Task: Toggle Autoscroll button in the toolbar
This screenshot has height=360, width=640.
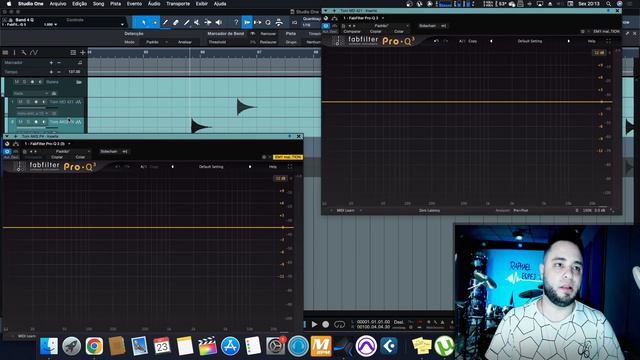Action: click(x=247, y=22)
